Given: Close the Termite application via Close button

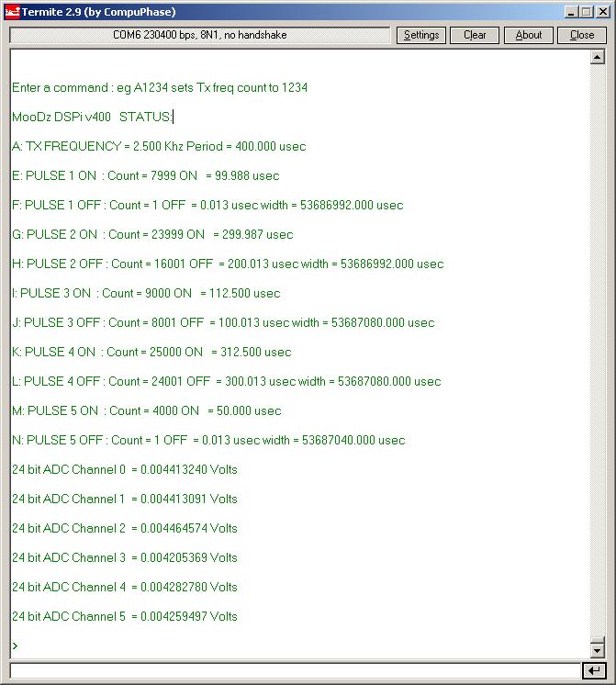Looking at the screenshot, I should pos(582,35).
